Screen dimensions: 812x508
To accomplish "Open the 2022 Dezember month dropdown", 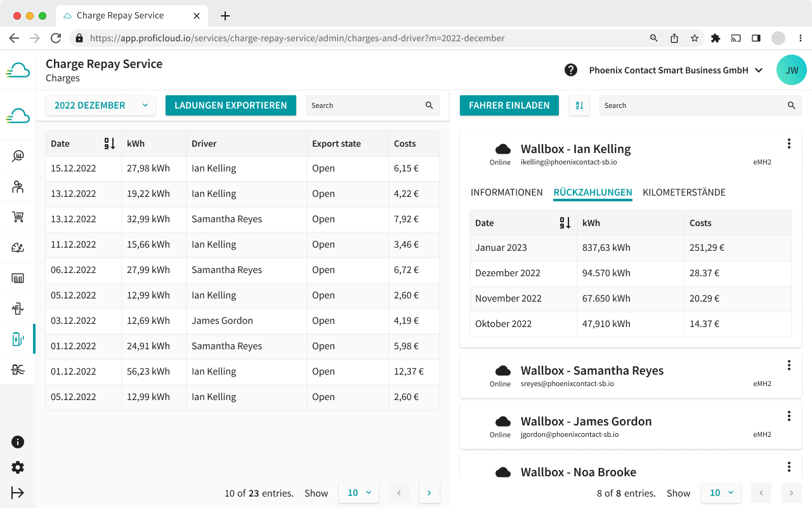I will pos(100,105).
